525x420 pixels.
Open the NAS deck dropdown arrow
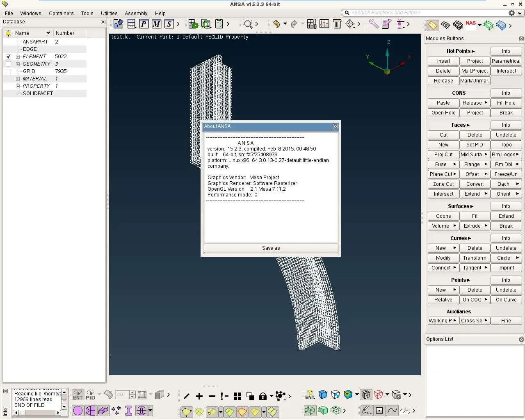479,25
